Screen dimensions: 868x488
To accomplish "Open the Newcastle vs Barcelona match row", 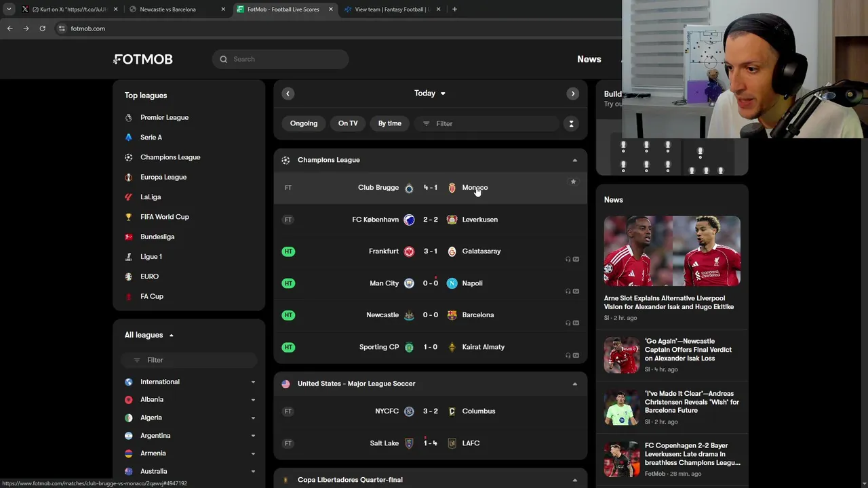I will tap(430, 315).
